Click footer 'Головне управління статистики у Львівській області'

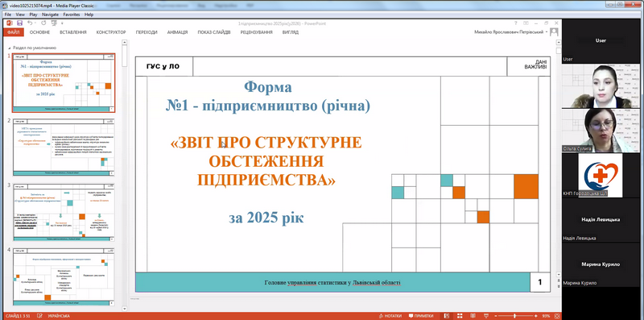(x=332, y=283)
